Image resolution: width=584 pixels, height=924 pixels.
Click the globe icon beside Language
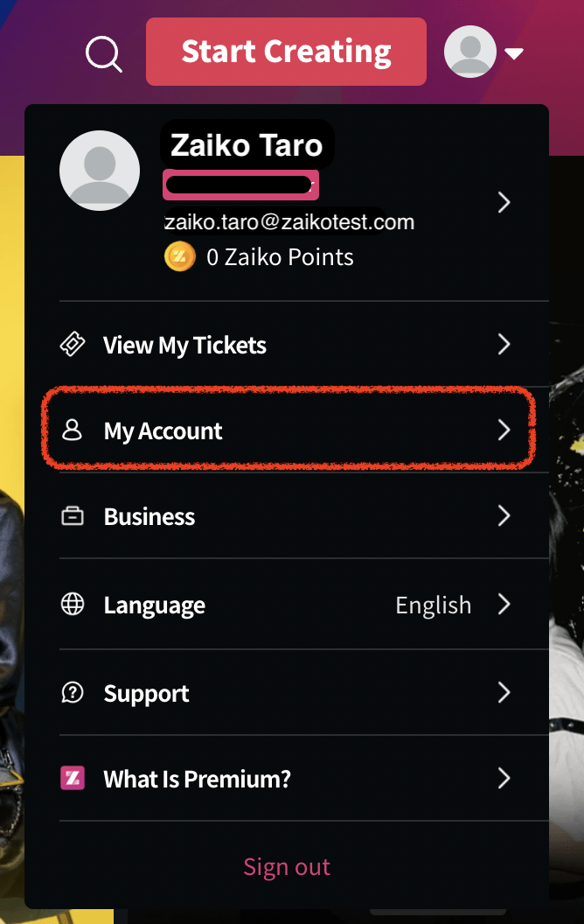pos(73,604)
